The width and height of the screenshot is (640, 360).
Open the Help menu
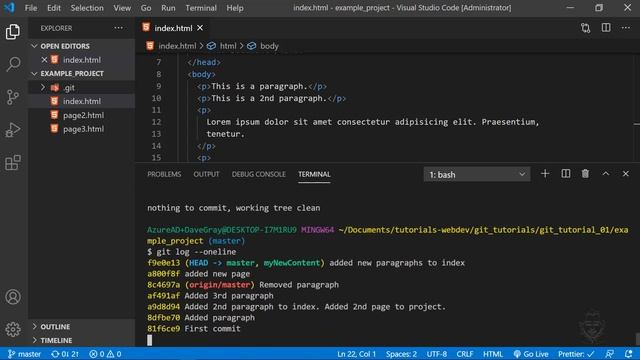coord(235,8)
